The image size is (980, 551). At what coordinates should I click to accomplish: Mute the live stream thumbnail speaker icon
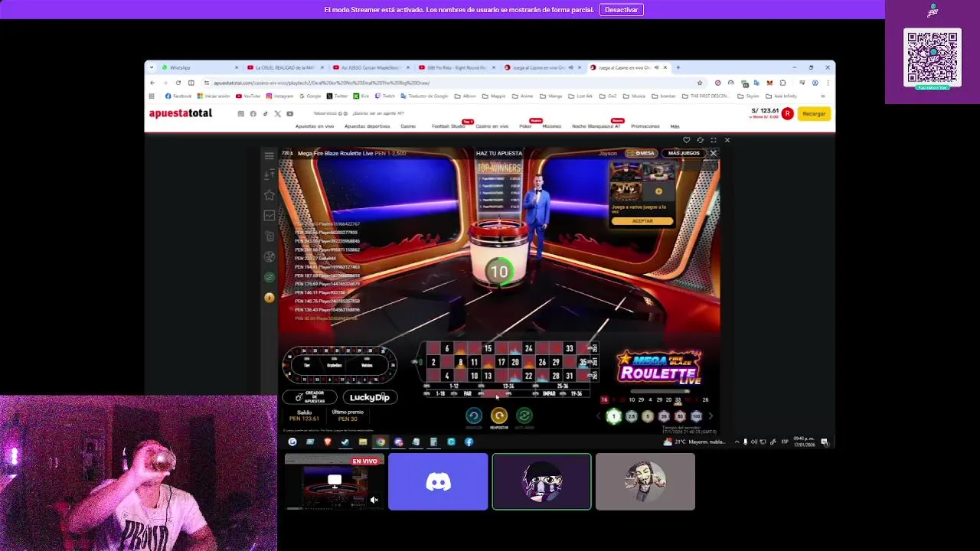point(374,500)
